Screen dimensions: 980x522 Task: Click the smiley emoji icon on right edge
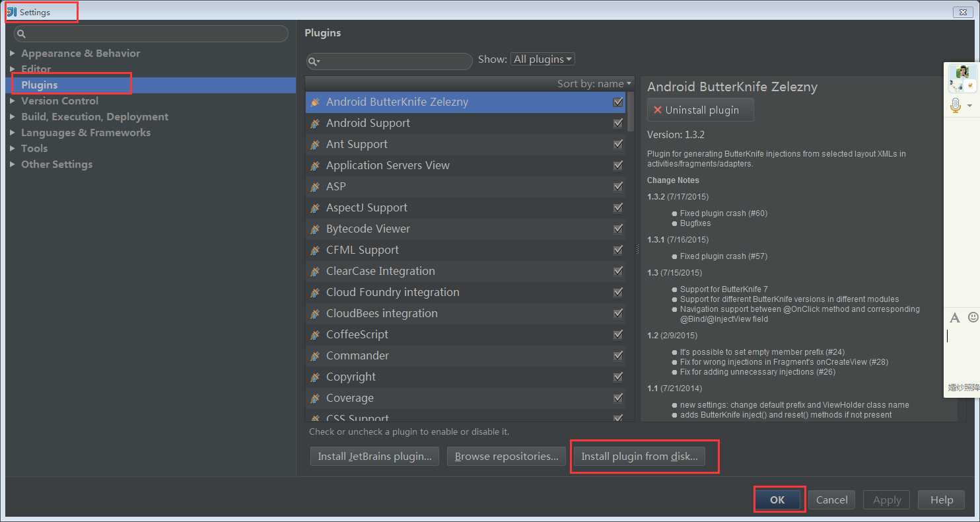(x=973, y=318)
